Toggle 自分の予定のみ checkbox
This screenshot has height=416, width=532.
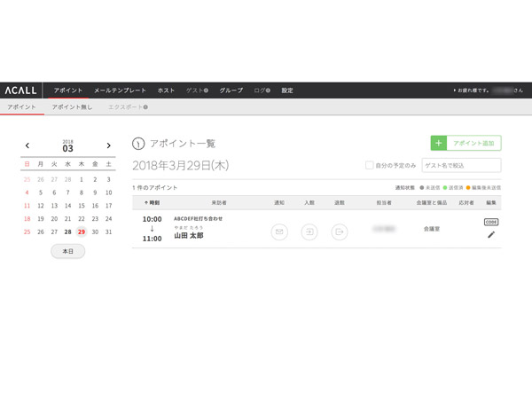coord(370,165)
